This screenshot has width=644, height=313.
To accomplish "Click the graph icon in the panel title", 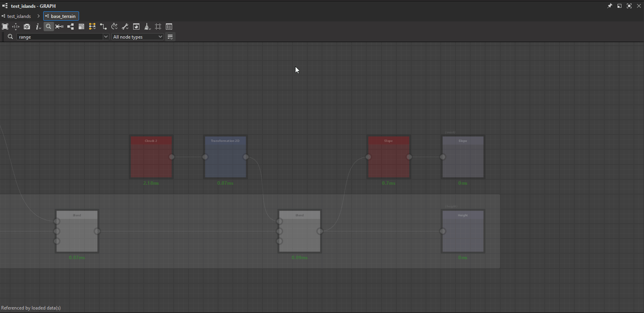I will point(5,6).
